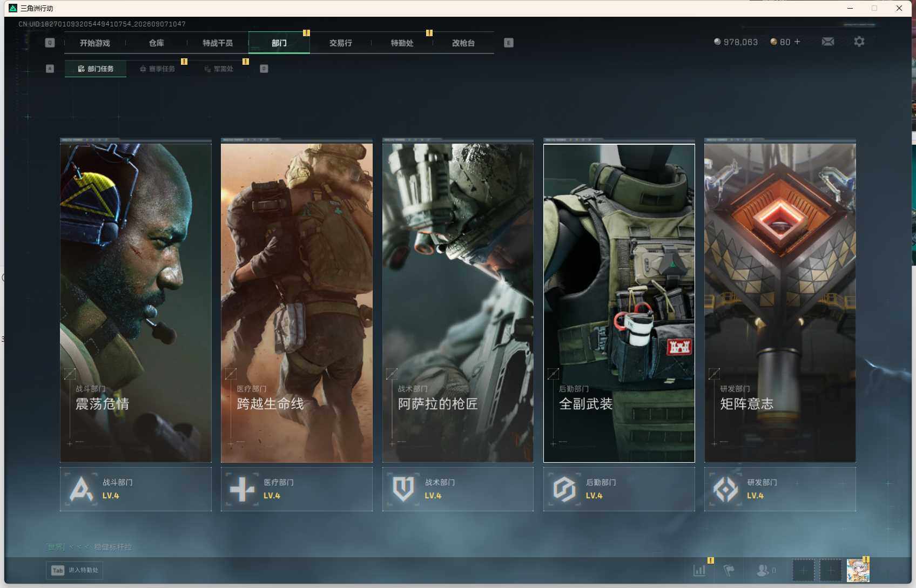Click the Logistics department (后勤部门) hexagon icon
The width and height of the screenshot is (916, 588).
(564, 489)
